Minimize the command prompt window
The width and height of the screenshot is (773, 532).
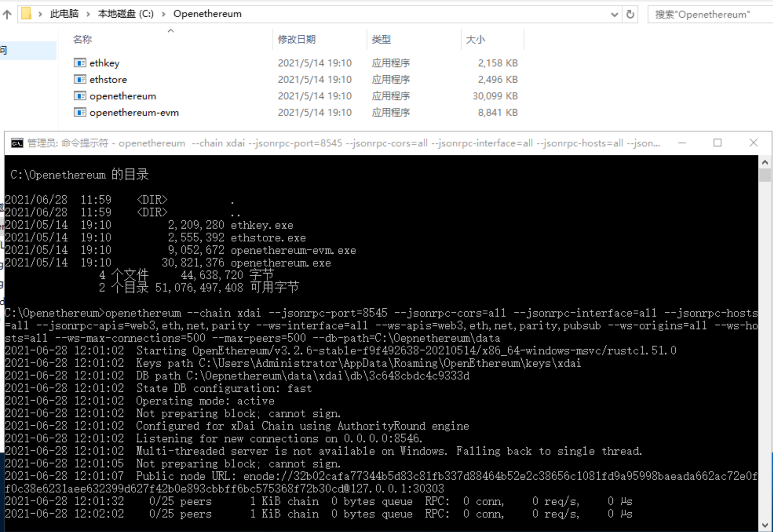click(682, 143)
